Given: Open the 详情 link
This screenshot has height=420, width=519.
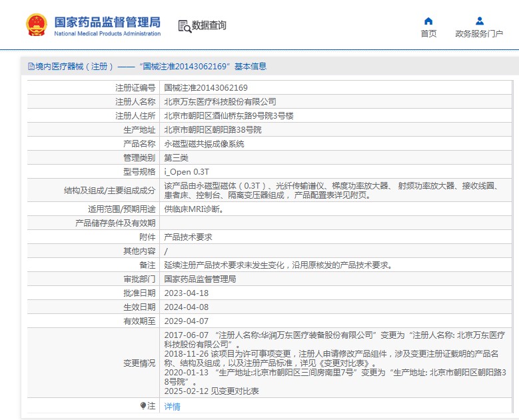Looking at the screenshot, I should click(x=172, y=407).
